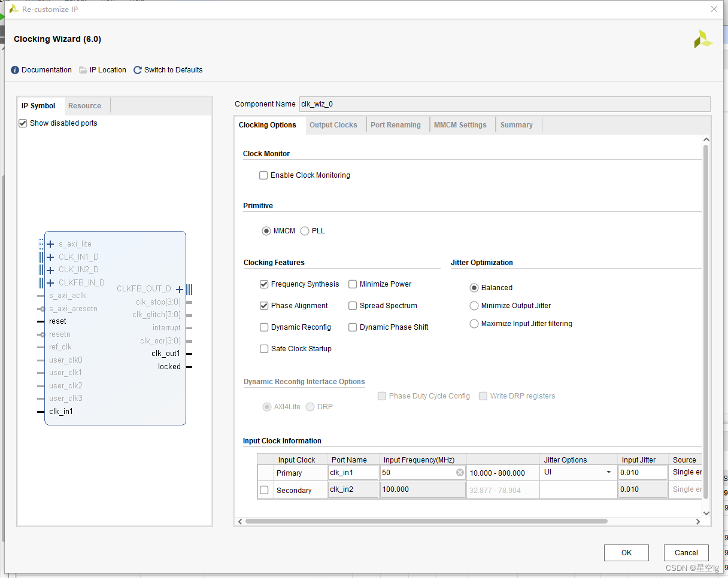Click the OK button
The image size is (728, 578).
(x=626, y=553)
